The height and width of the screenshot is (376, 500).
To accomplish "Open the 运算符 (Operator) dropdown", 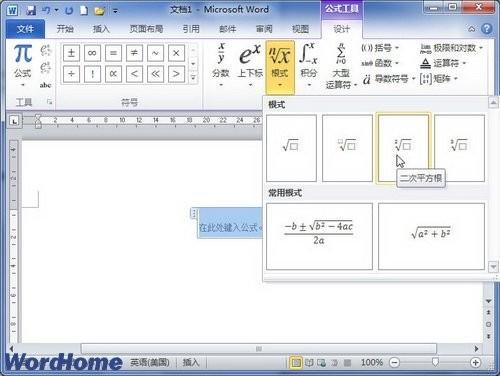I will (443, 63).
